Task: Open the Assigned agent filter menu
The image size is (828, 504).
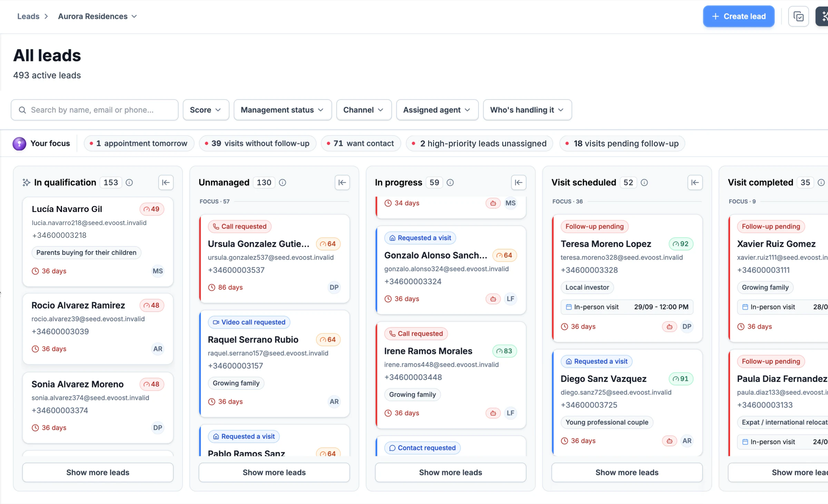Action: tap(437, 110)
